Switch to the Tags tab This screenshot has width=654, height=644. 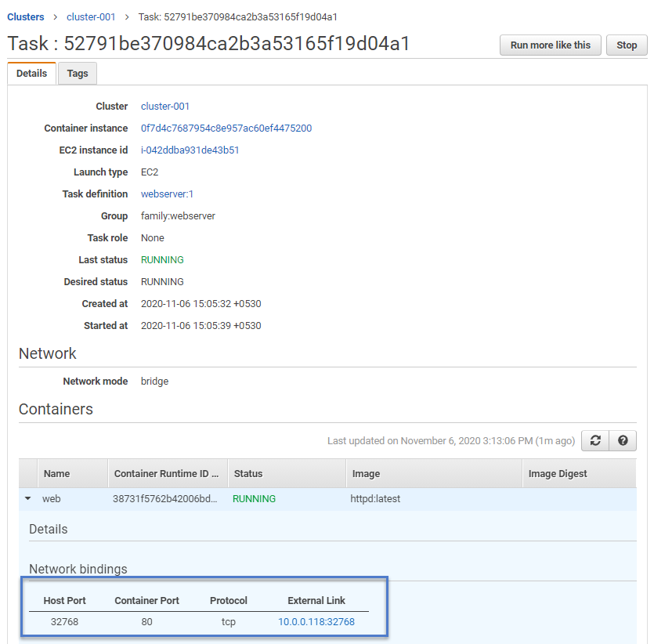[x=78, y=74]
